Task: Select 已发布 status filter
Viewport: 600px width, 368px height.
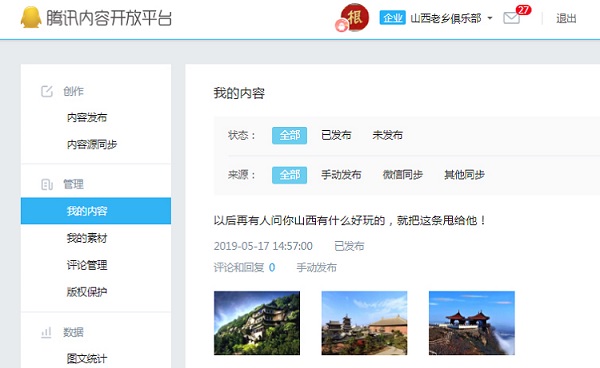Action: click(336, 135)
